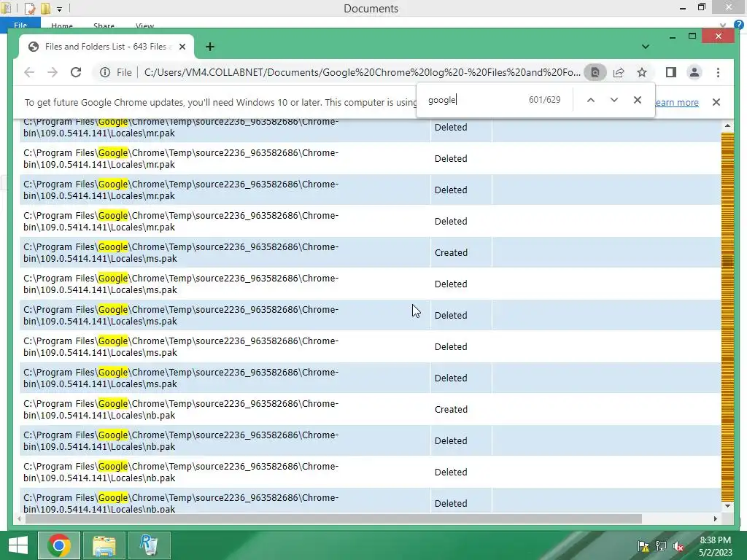Image resolution: width=747 pixels, height=560 pixels.
Task: Open Home ribbon tab in Documents window
Action: coord(62,26)
